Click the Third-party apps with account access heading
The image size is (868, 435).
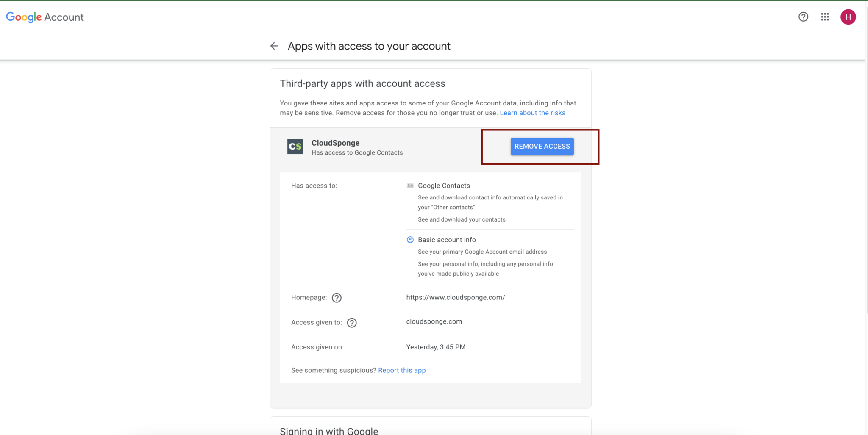[362, 83]
